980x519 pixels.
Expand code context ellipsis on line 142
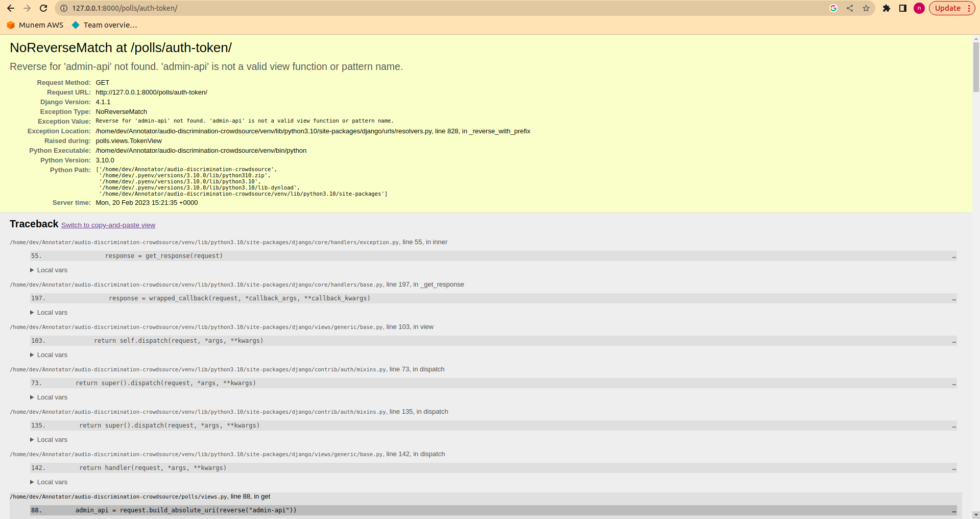(954, 468)
